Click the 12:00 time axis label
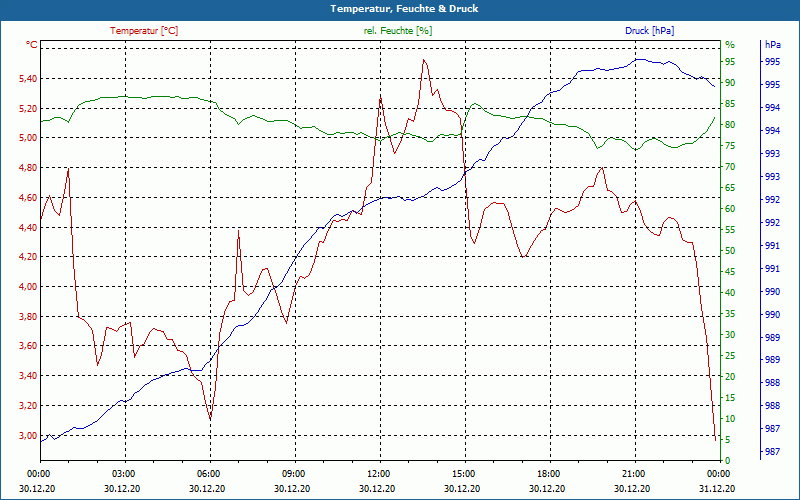 pyautogui.click(x=378, y=473)
